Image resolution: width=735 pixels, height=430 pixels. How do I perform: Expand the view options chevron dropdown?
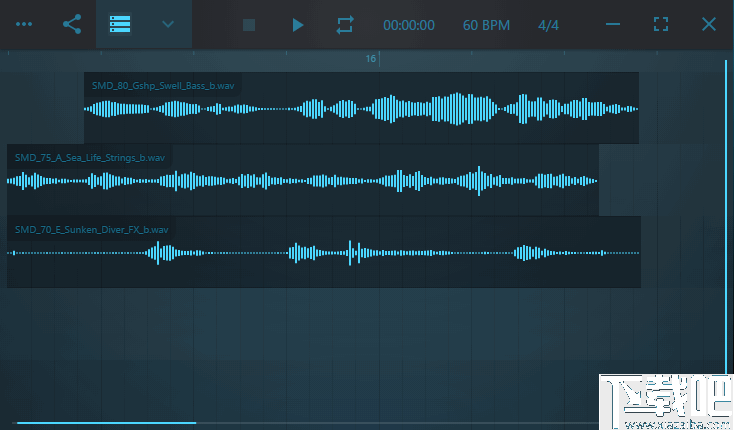pyautogui.click(x=168, y=24)
